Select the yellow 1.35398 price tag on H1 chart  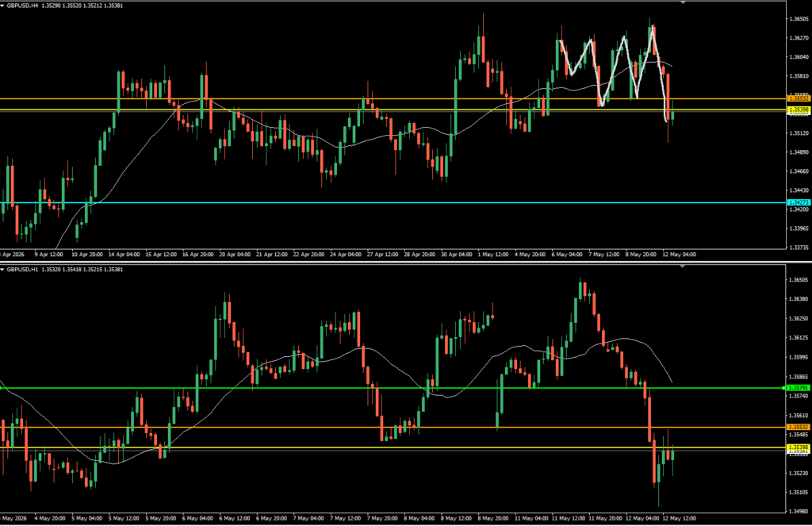tap(799, 447)
